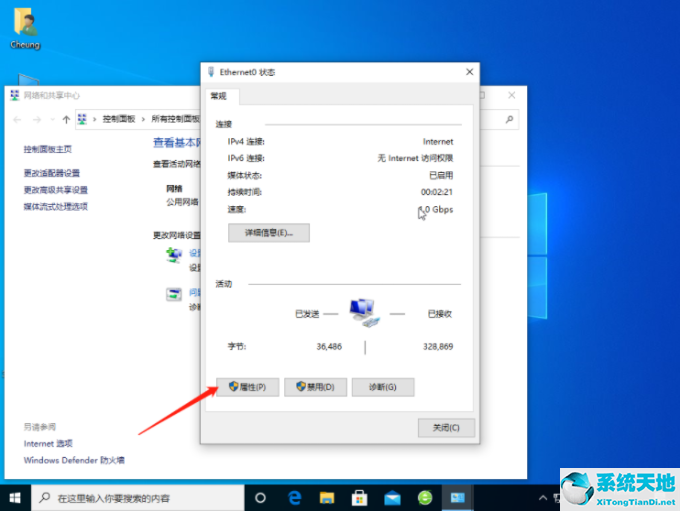Image resolution: width=680 pixels, height=511 pixels.
Task: Click the 属性(P) properties button
Action: tap(248, 387)
